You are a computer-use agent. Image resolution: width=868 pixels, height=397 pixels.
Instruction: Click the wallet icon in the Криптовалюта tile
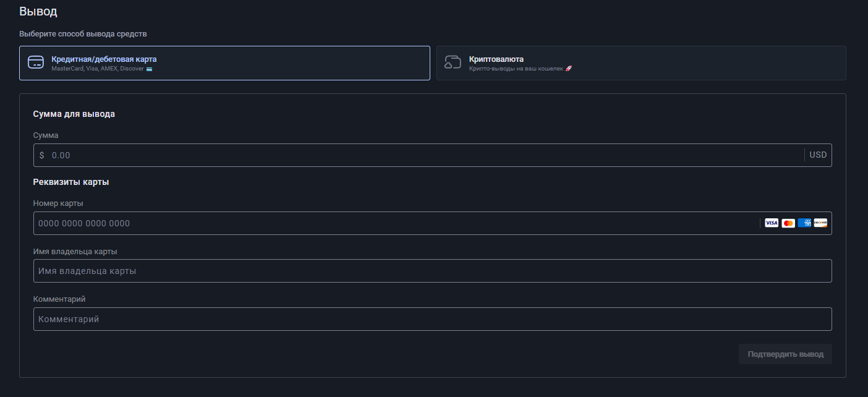[453, 62]
